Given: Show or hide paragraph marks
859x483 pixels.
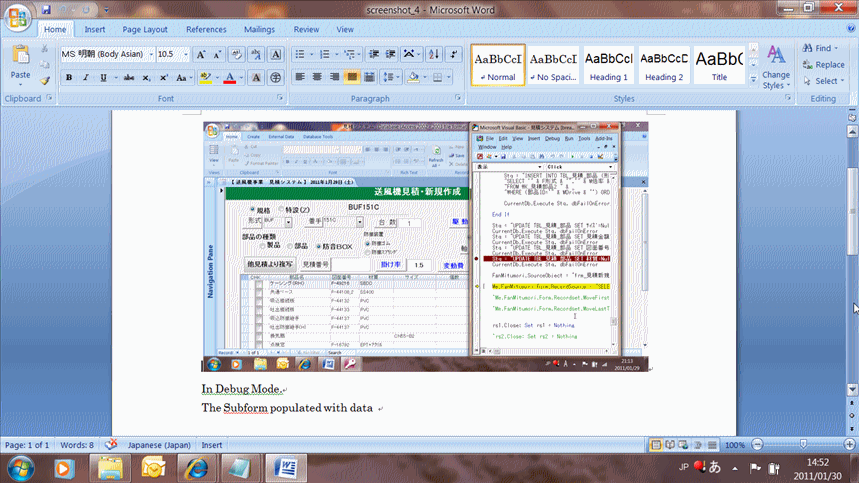Looking at the screenshot, I should (454, 54).
